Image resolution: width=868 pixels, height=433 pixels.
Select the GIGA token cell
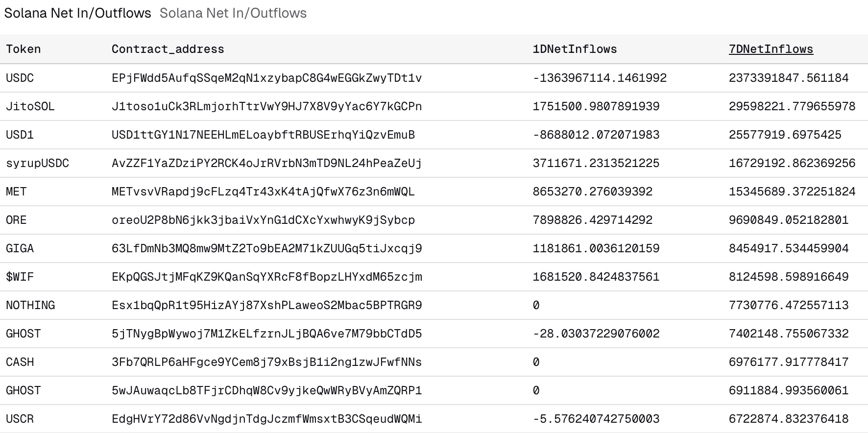20,248
